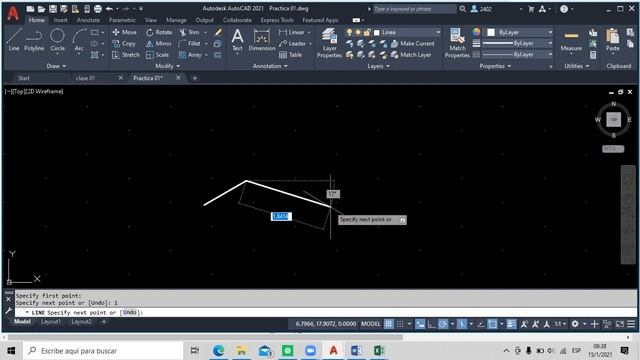Viewport: 640px width, 360px height.
Task: Toggle MODEL space button
Action: [371, 324]
